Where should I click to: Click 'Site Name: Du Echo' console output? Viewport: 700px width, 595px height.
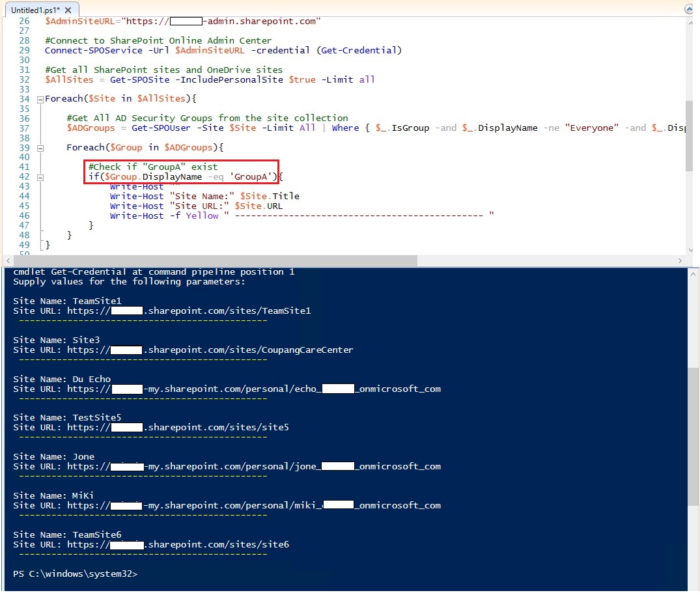[62, 380]
